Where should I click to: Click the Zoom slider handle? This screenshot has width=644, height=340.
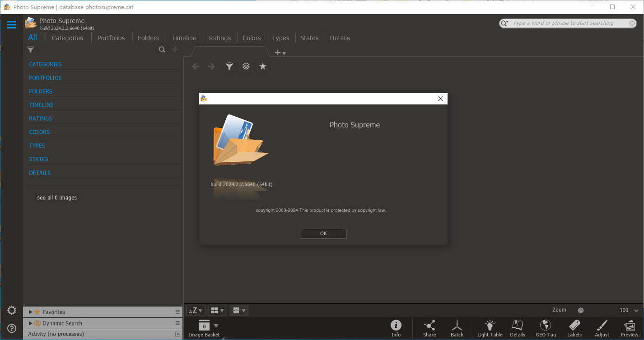click(581, 310)
